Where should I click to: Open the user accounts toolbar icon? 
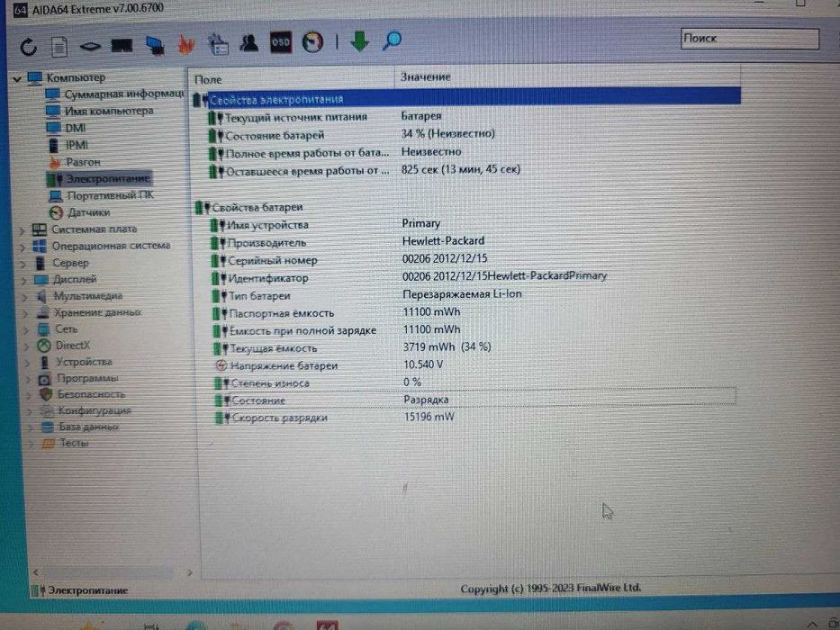pyautogui.click(x=248, y=43)
